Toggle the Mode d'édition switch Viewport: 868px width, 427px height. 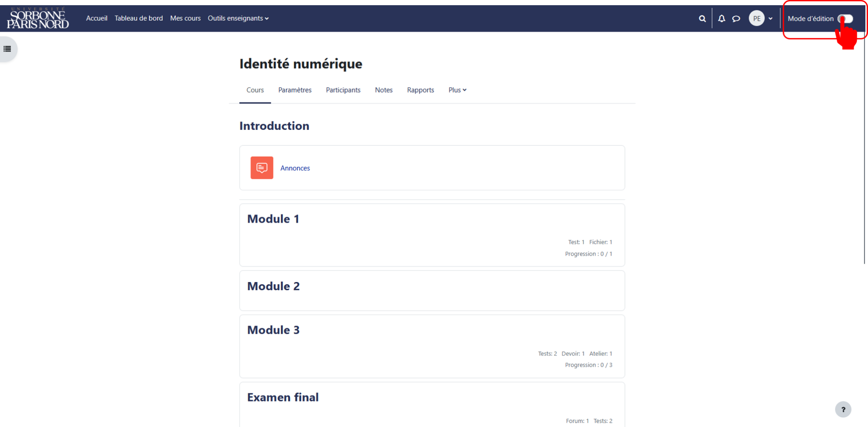(845, 19)
